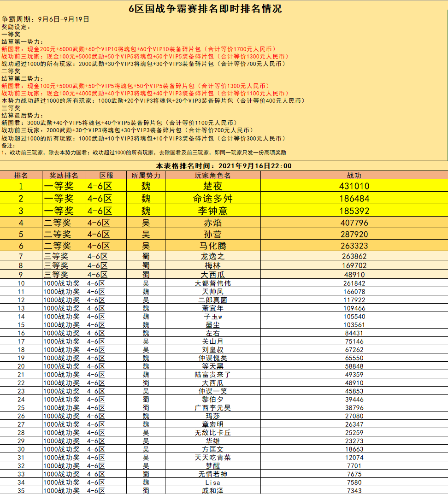Select player name cell 天天吃青菜
This screenshot has height=494, width=448.
tap(212, 457)
